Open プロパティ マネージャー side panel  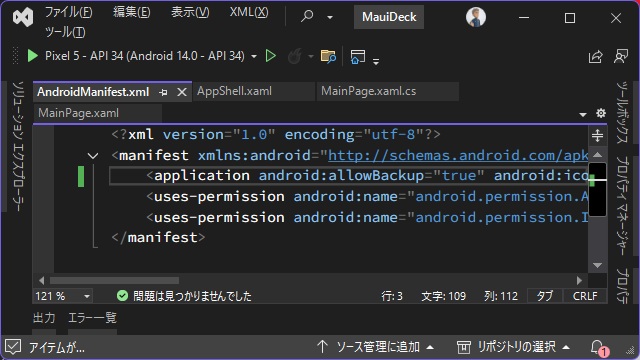[622, 205]
